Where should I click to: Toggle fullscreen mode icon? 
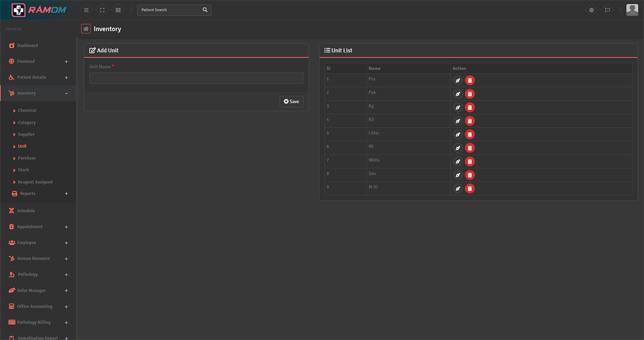[102, 10]
